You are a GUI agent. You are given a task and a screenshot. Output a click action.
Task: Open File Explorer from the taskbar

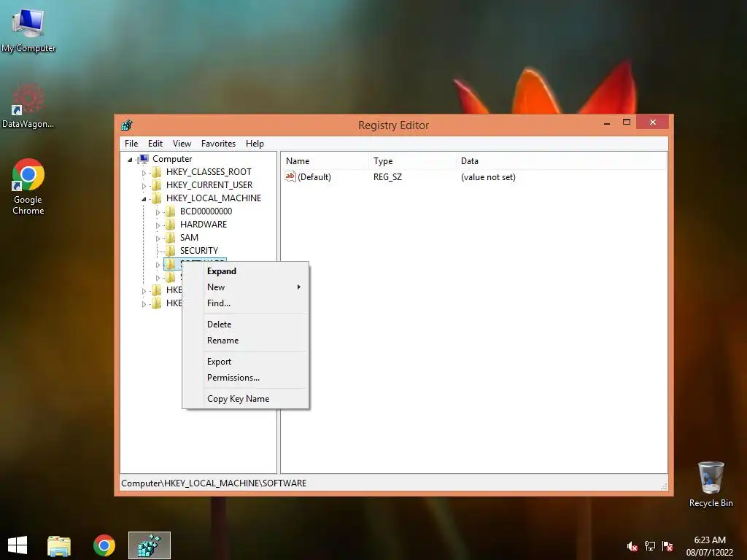coord(59,545)
